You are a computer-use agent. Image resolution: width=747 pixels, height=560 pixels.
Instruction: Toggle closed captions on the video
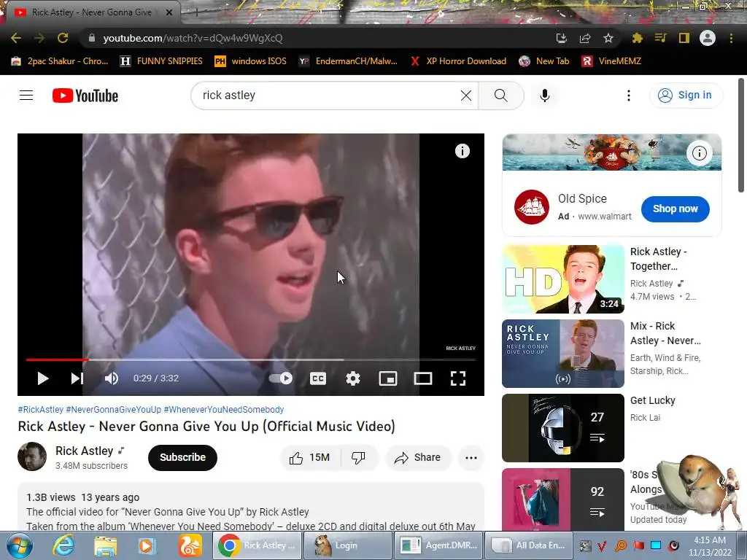pyautogui.click(x=318, y=378)
